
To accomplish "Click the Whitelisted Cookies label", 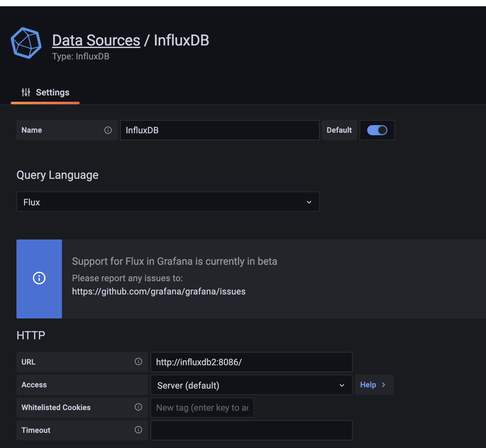I will 56,408.
